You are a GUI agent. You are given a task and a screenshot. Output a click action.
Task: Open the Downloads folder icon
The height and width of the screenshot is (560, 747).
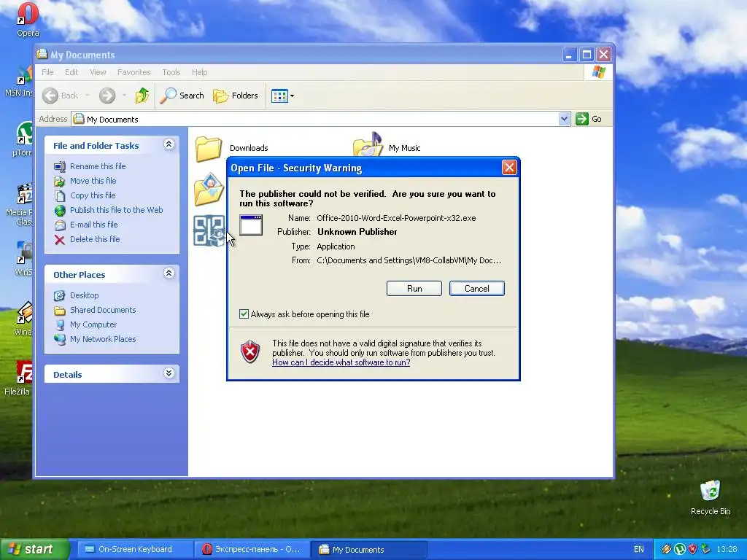point(209,149)
